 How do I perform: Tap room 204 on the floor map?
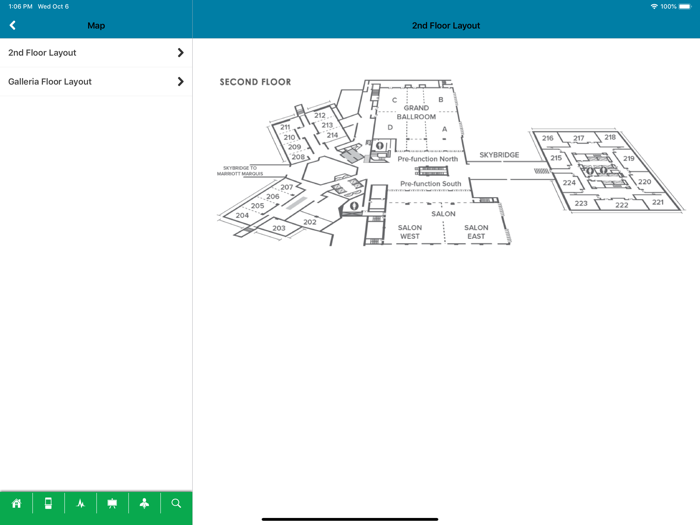[242, 216]
